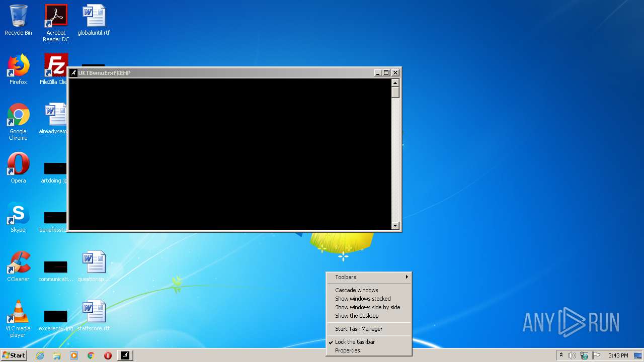Viewport: 644px width, 362px height.
Task: Open the CCleaner desktop shortcut
Action: (x=18, y=266)
